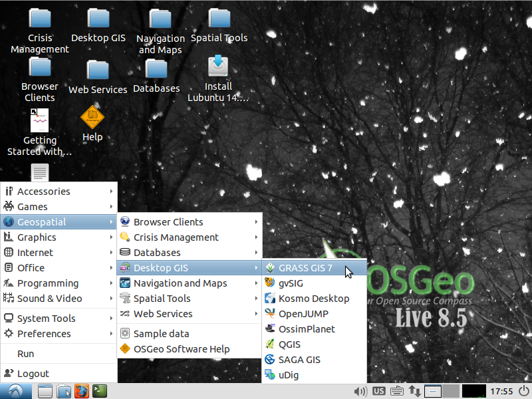Select the Getting Started document icon
Screen dimensions: 532x399
click(x=40, y=121)
